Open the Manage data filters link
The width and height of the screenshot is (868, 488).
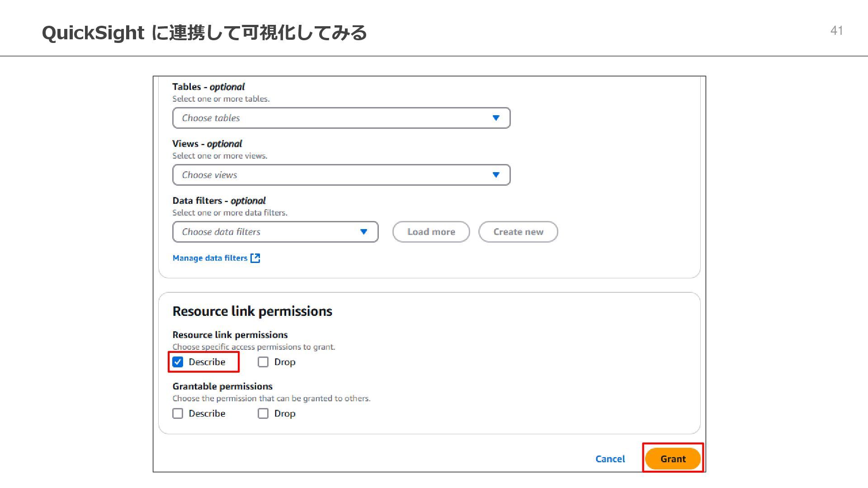point(210,258)
